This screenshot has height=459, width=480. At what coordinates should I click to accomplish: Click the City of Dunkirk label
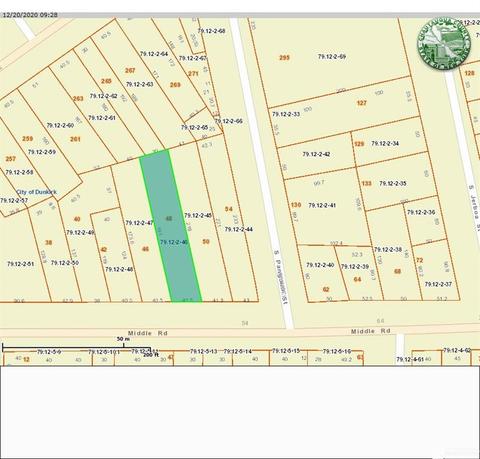pos(37,192)
